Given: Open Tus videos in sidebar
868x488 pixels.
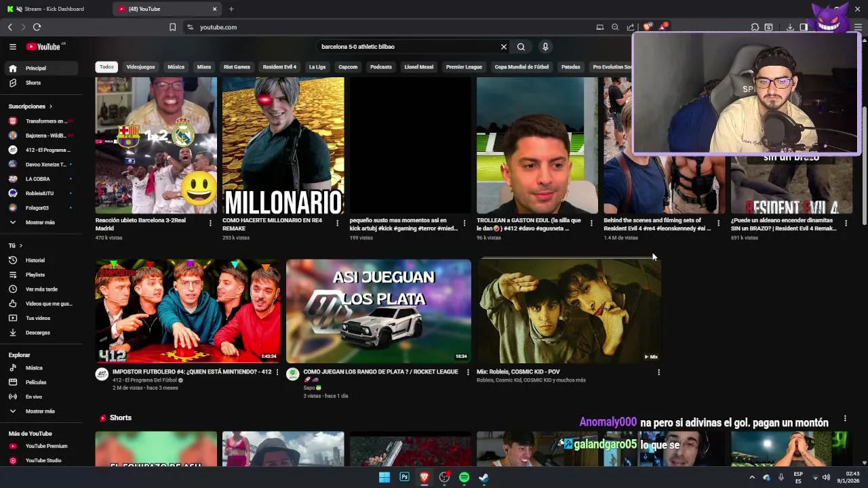Looking at the screenshot, I should pyautogui.click(x=38, y=318).
